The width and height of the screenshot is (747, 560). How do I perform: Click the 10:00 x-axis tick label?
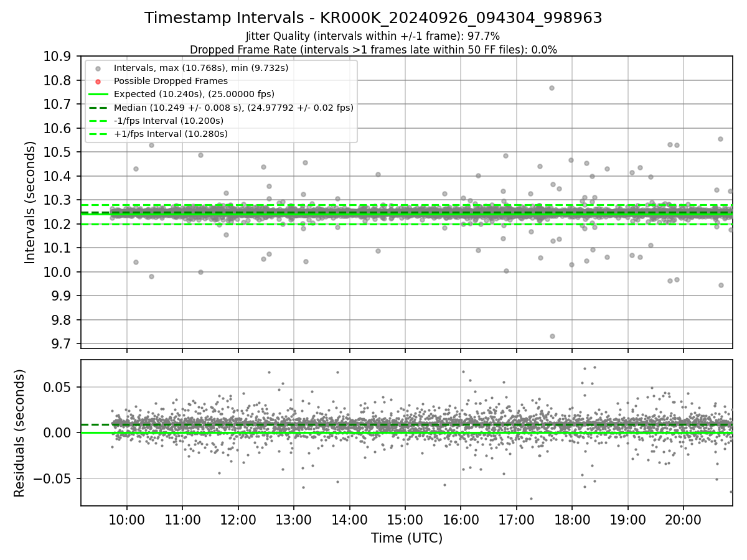pos(127,520)
